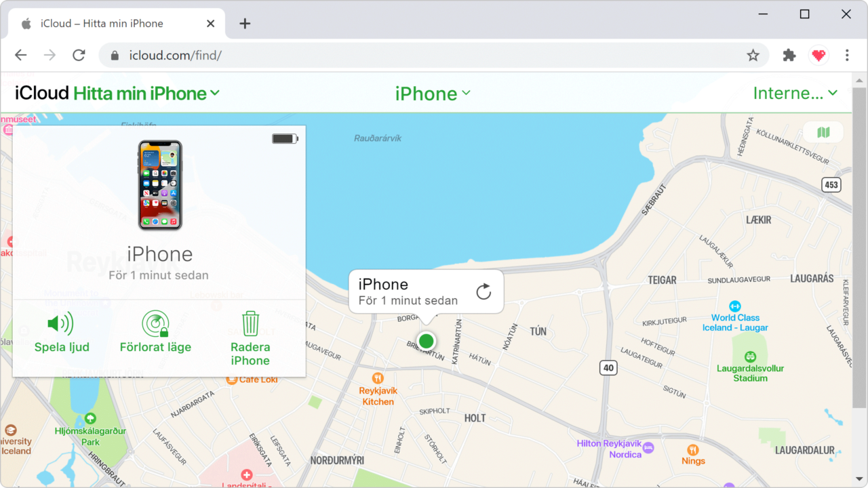Image resolution: width=868 pixels, height=488 pixels.
Task: Activate the Förlorat läge radar lock icon
Action: tap(155, 323)
